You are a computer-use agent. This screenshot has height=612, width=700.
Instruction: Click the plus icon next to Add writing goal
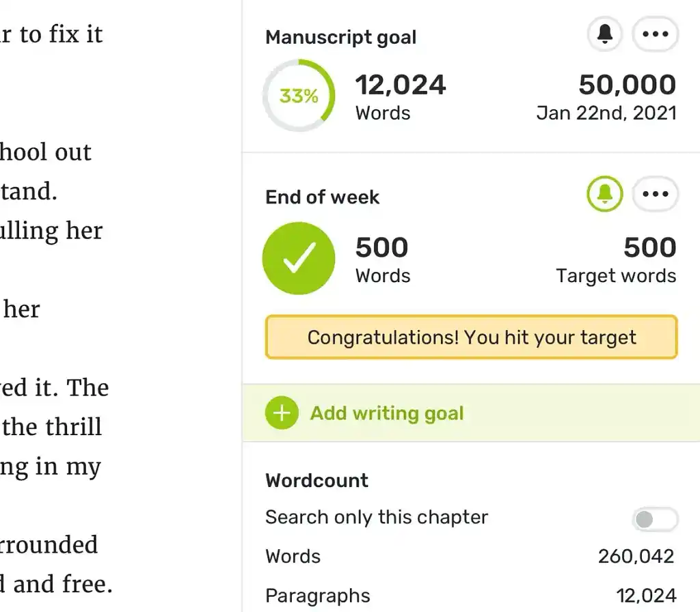point(281,413)
